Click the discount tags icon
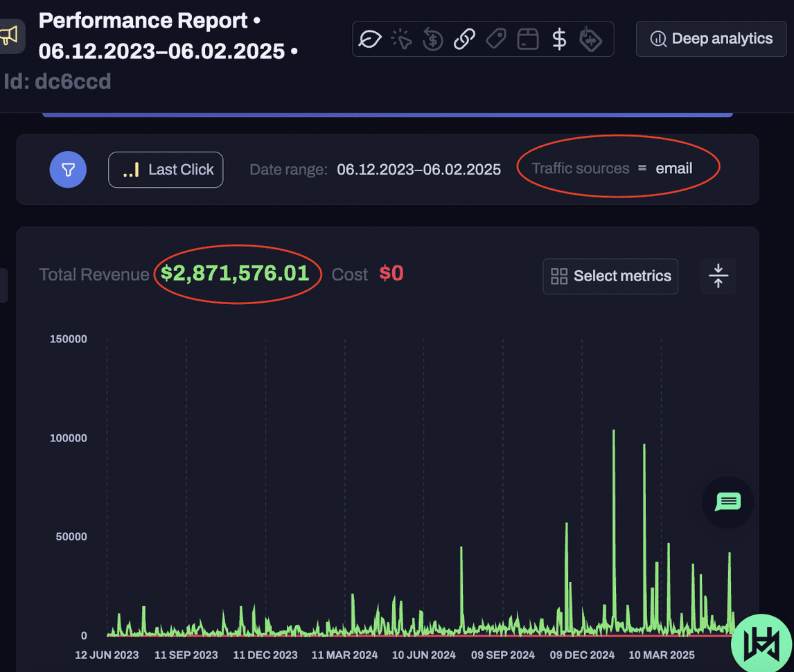 [590, 39]
